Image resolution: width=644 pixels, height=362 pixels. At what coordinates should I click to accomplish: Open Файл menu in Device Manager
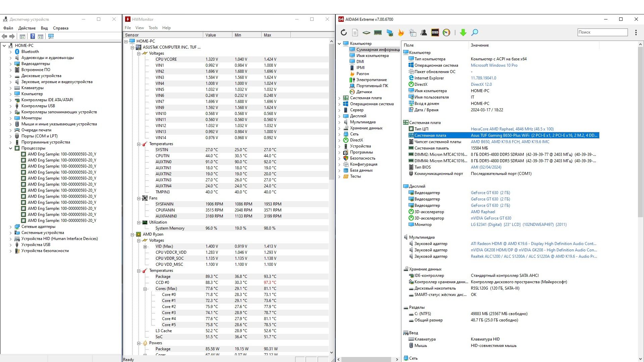click(x=8, y=28)
